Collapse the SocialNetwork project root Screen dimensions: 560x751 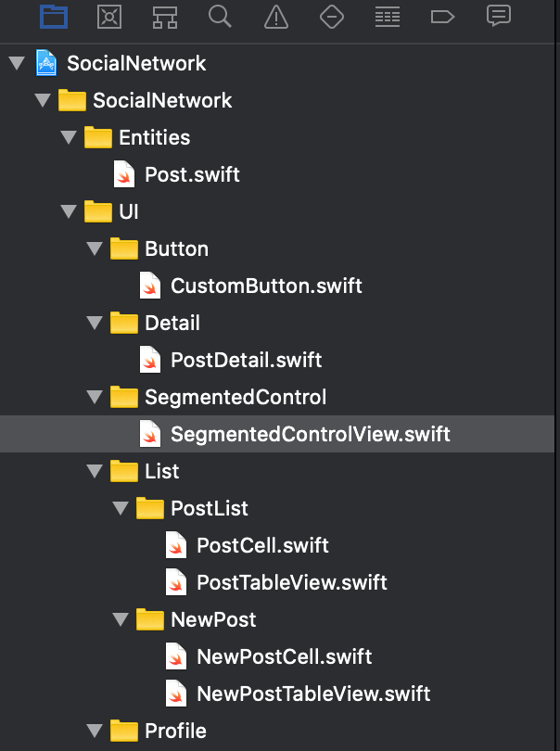(17, 62)
